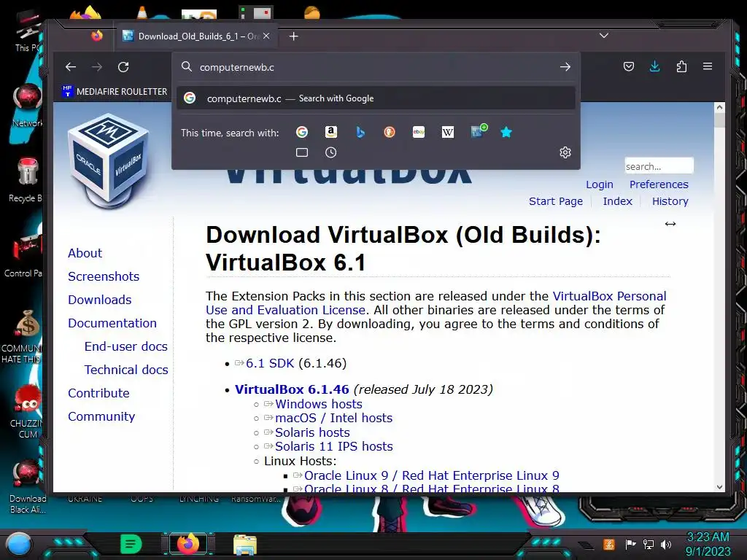Image resolution: width=747 pixels, height=560 pixels.
Task: Open Technical docs in the sidebar
Action: (x=126, y=370)
